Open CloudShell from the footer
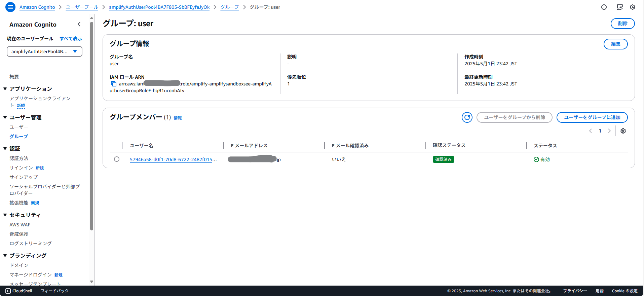The height and width of the screenshot is (296, 644). tap(19, 291)
